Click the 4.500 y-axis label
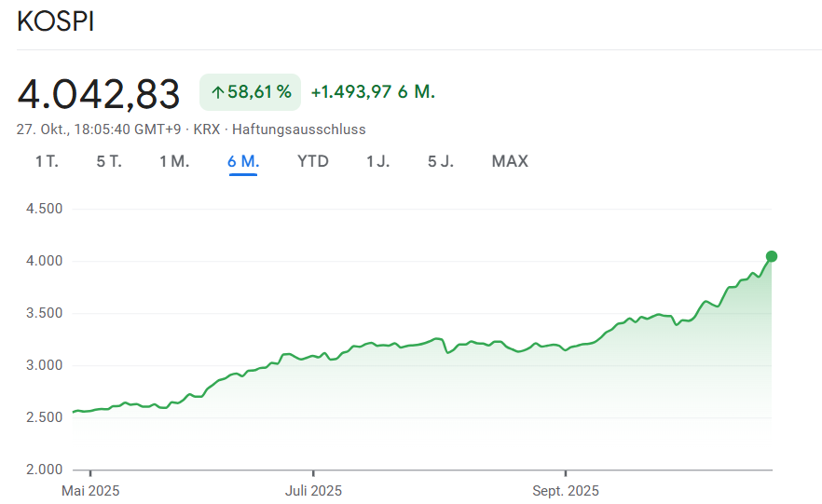 pos(45,209)
